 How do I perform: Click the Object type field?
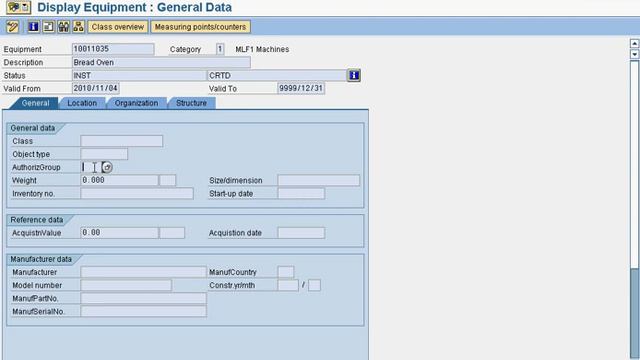click(104, 154)
